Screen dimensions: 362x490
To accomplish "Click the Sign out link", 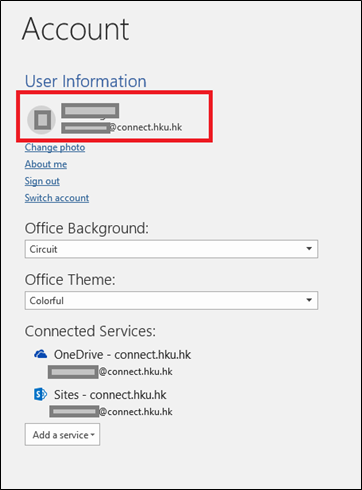I will [42, 181].
